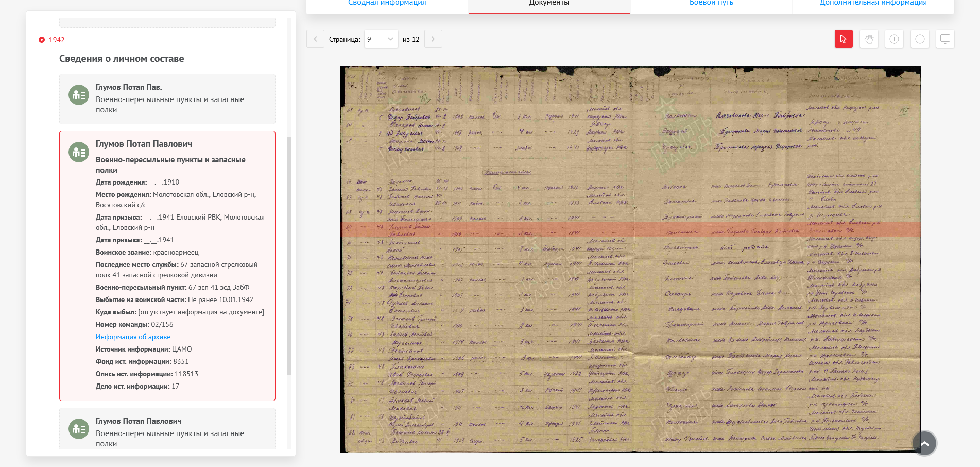This screenshot has width=980, height=467.
Task: Click the icon of the last Глумов Потап Павлович card
Action: [79, 429]
